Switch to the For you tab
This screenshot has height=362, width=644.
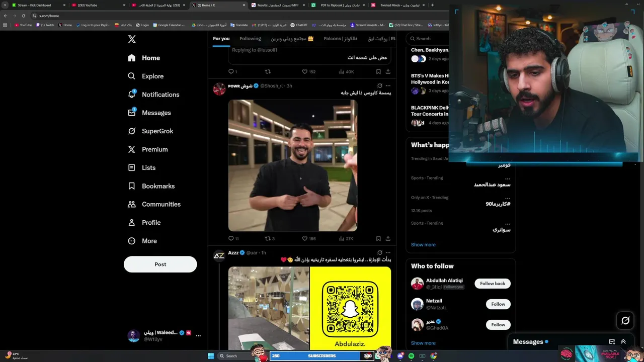(x=221, y=39)
